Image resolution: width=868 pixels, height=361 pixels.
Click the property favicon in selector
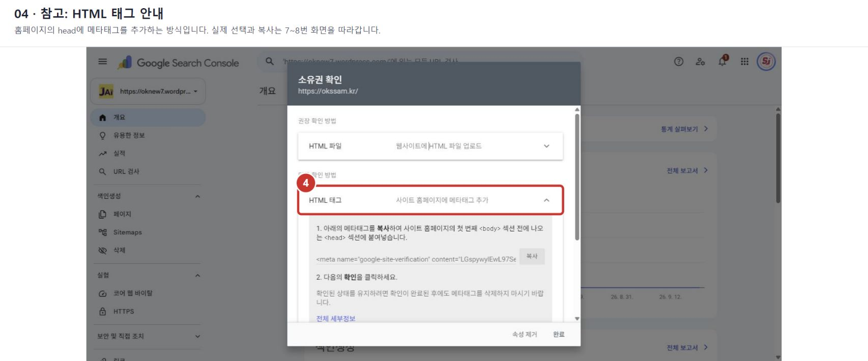tap(106, 92)
